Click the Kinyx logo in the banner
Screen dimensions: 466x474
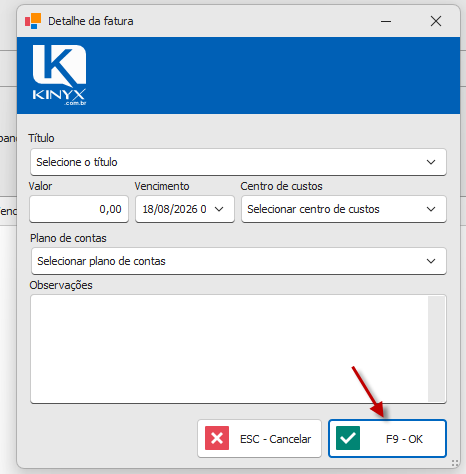[59, 75]
